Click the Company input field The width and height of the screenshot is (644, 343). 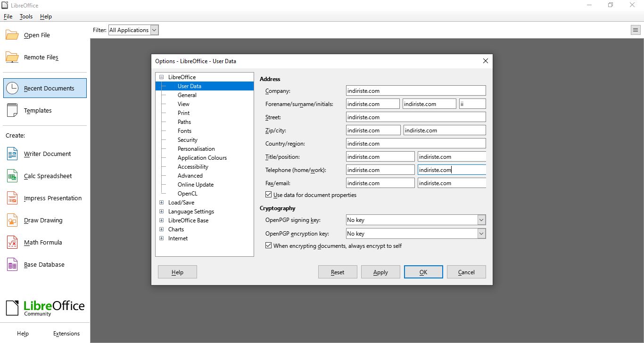point(416,90)
